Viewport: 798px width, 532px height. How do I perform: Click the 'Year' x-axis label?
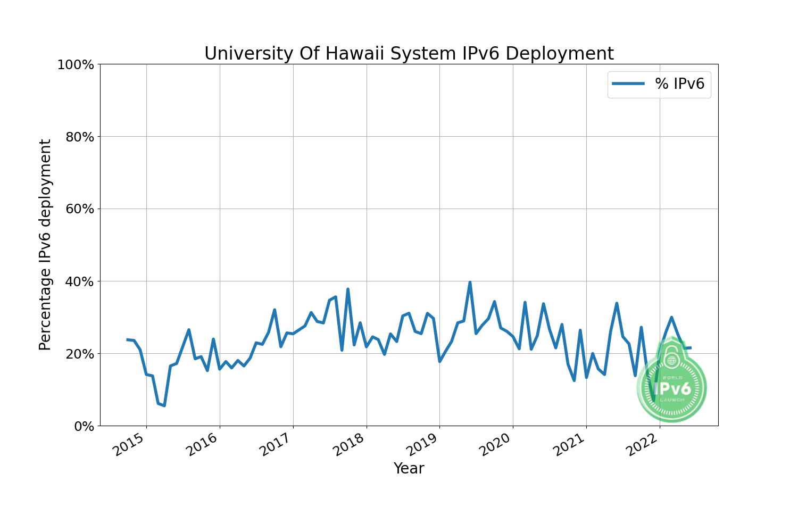(409, 468)
